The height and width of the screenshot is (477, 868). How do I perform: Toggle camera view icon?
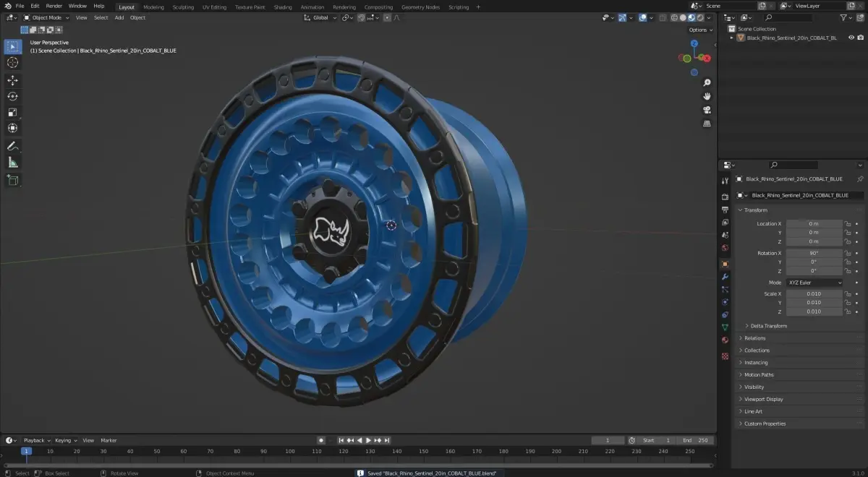(x=707, y=110)
